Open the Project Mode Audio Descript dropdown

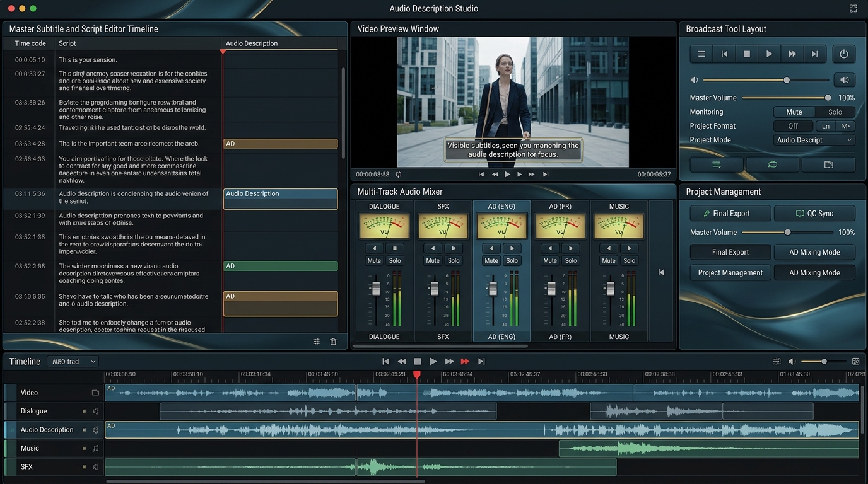pyautogui.click(x=814, y=140)
